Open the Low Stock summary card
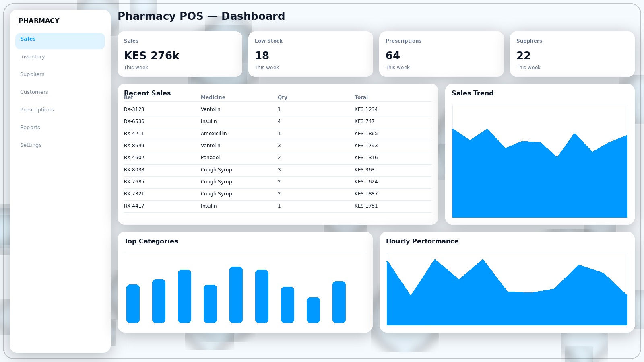 pos(310,54)
